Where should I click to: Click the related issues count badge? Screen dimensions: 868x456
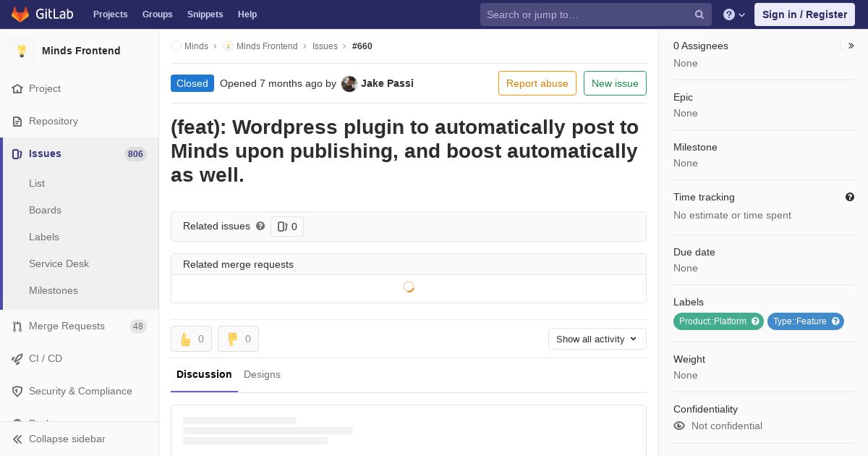pyautogui.click(x=287, y=227)
